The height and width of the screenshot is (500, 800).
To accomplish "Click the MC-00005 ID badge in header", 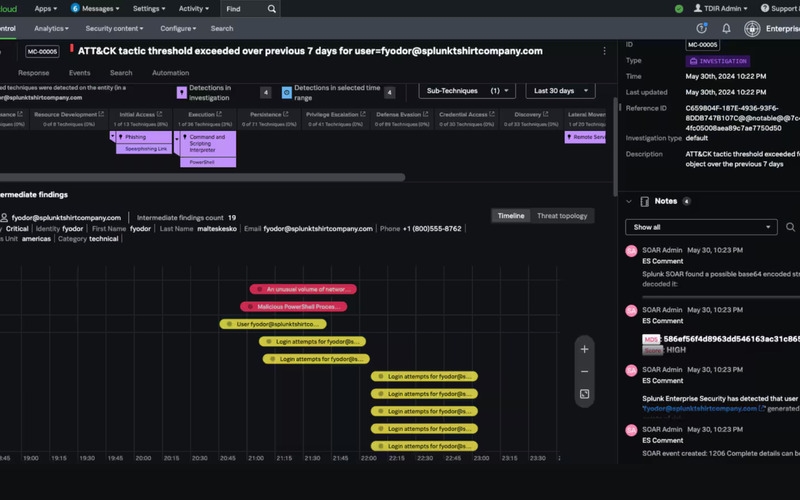I will pos(42,52).
